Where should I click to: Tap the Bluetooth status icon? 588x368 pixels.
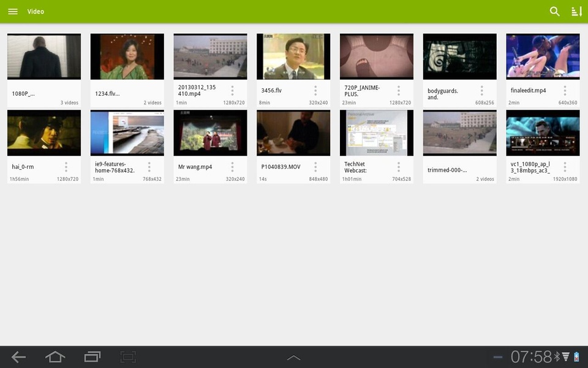[557, 356]
